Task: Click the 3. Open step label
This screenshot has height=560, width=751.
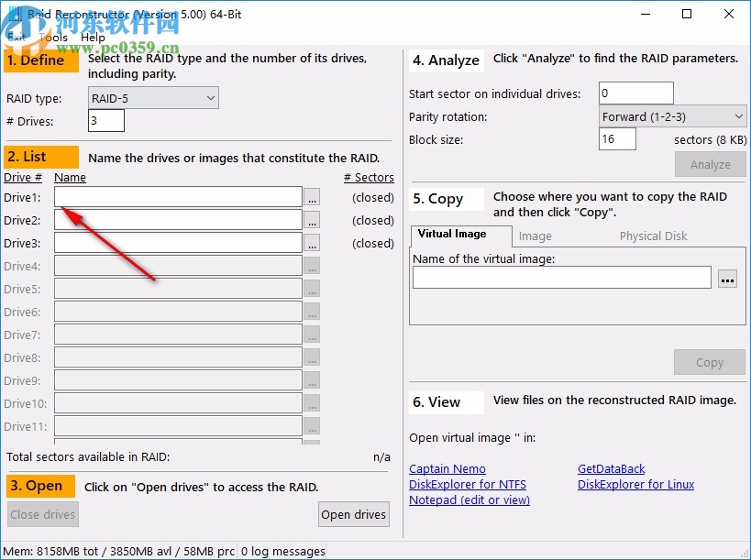Action: (x=40, y=486)
